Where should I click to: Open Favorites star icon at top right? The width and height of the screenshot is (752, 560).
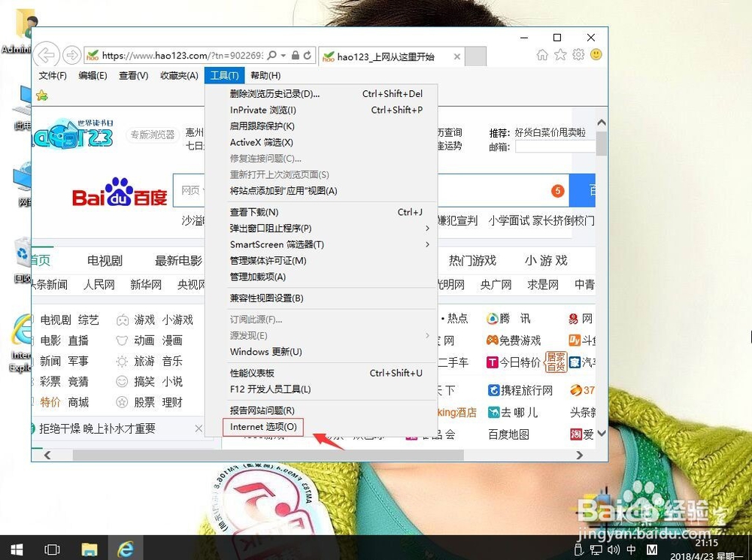[560, 55]
